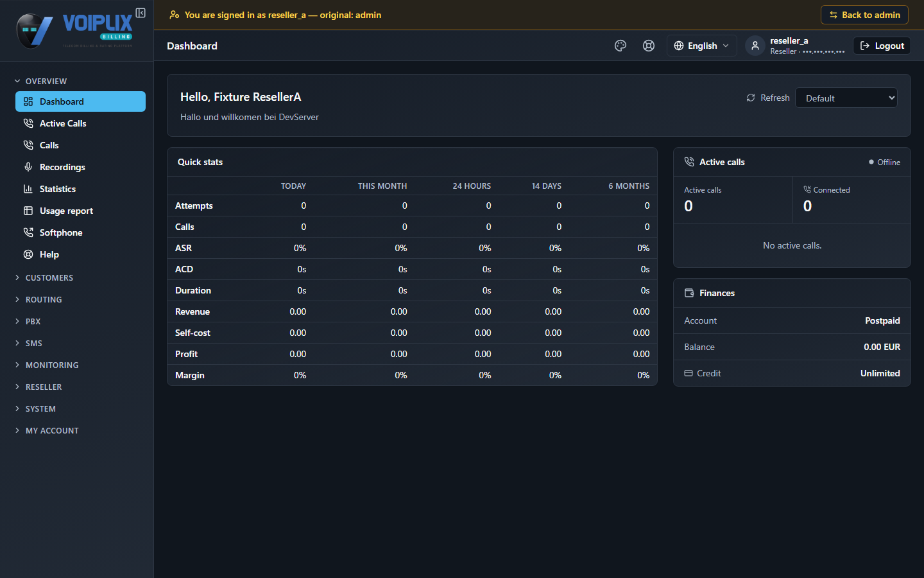Collapse the sidebar using the panel icon
This screenshot has width=924, height=578.
tap(141, 13)
